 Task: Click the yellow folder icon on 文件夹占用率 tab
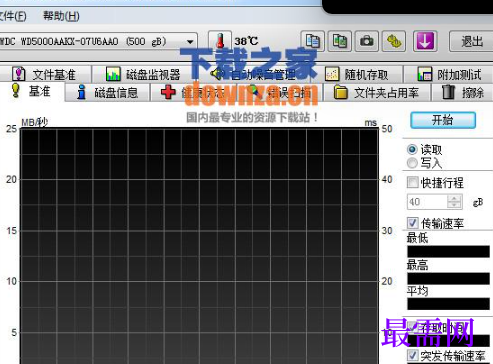(x=340, y=92)
